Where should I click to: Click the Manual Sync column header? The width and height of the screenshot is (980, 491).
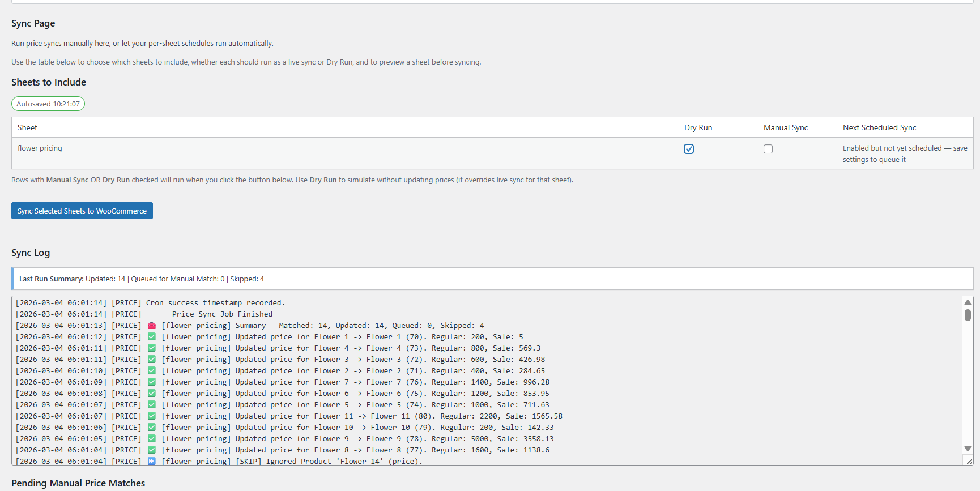click(x=786, y=127)
